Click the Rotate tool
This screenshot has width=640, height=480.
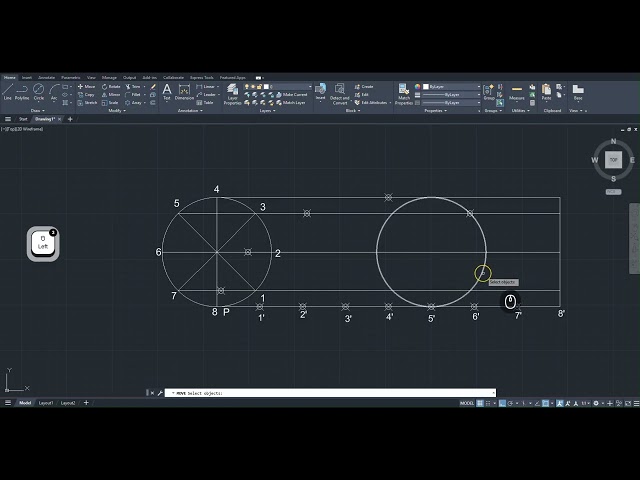click(x=111, y=87)
